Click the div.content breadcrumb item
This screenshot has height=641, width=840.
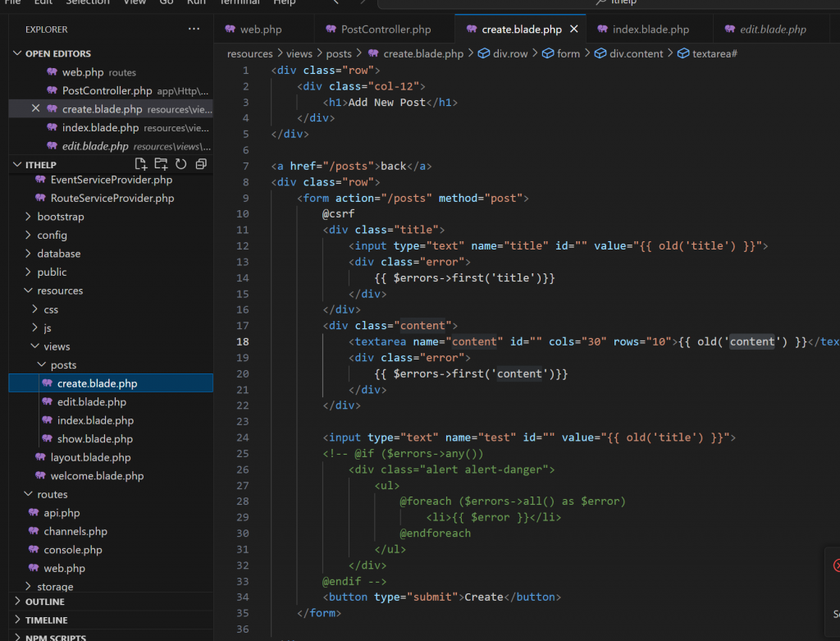636,53
